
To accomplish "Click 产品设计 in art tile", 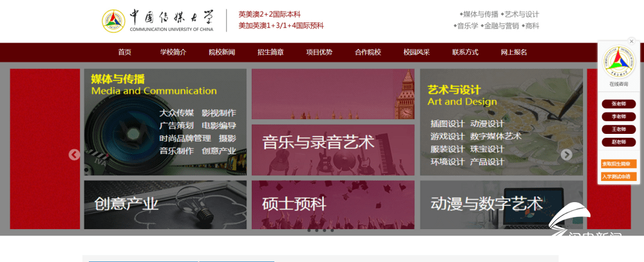I will 487,162.
